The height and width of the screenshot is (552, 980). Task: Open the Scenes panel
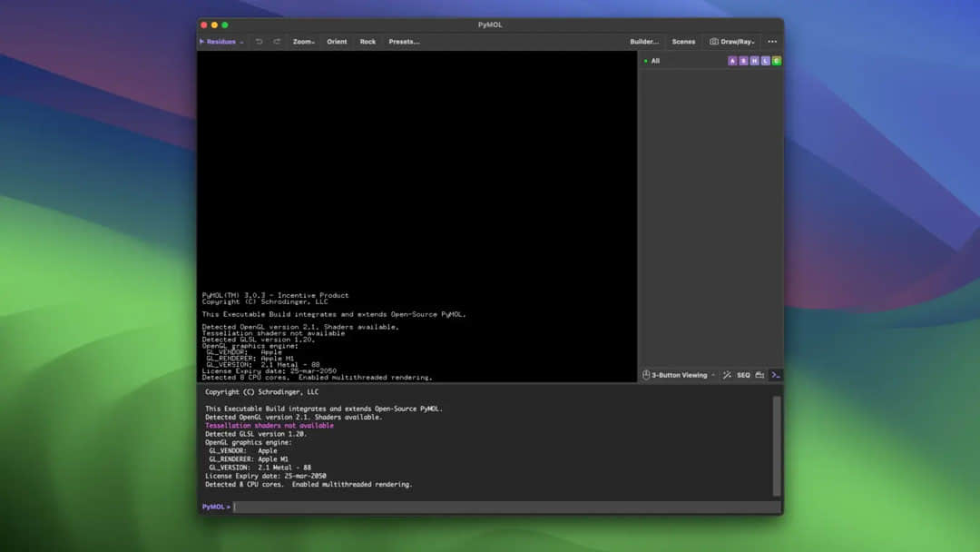click(x=683, y=42)
